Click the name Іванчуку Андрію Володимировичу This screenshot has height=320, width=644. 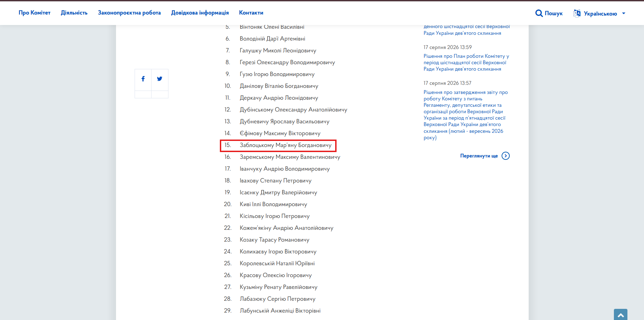tap(285, 169)
